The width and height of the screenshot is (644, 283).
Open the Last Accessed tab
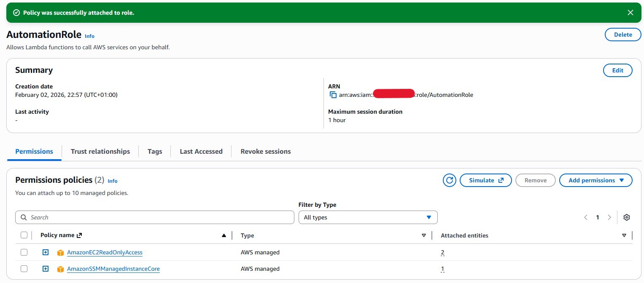[201, 151]
